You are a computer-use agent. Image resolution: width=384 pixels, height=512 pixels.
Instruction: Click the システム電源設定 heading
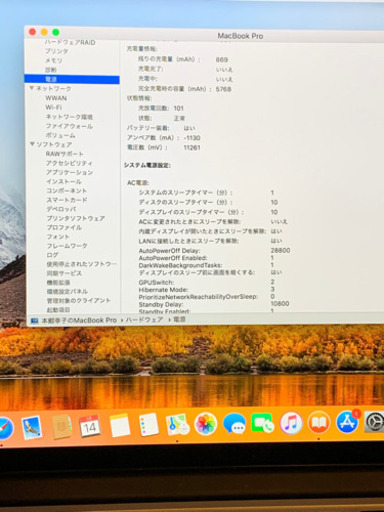[x=147, y=165]
